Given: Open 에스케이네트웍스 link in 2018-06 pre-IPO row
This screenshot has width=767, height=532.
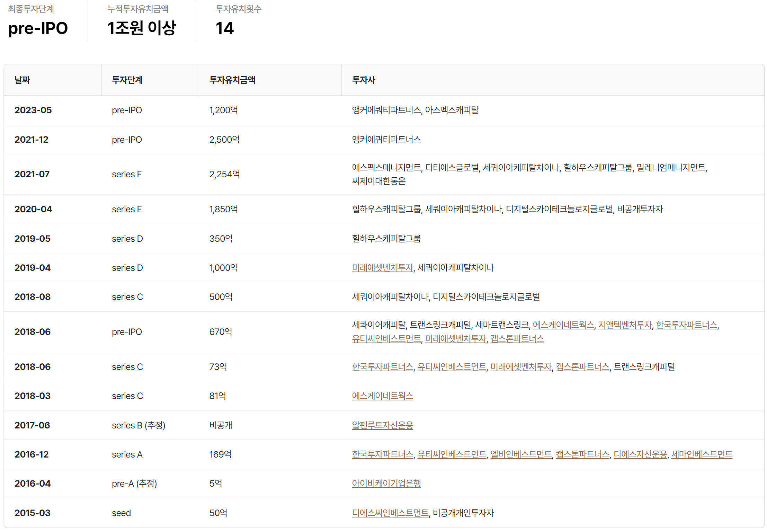Looking at the screenshot, I should tap(563, 325).
